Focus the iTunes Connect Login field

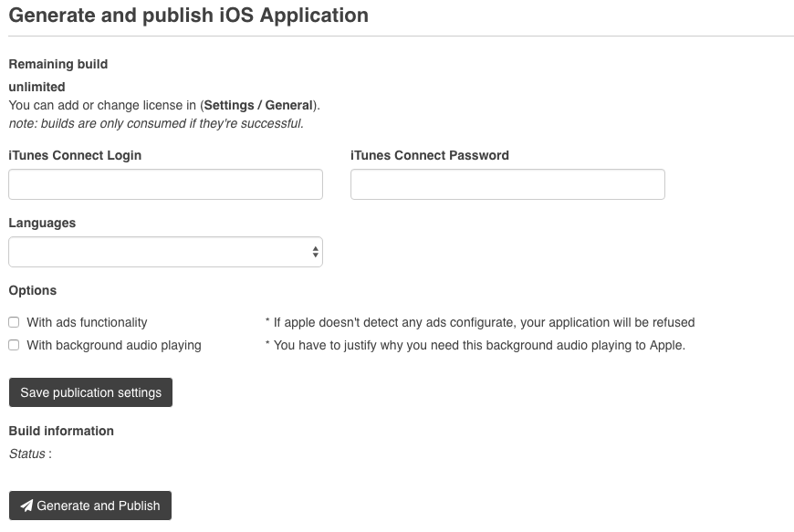165,184
